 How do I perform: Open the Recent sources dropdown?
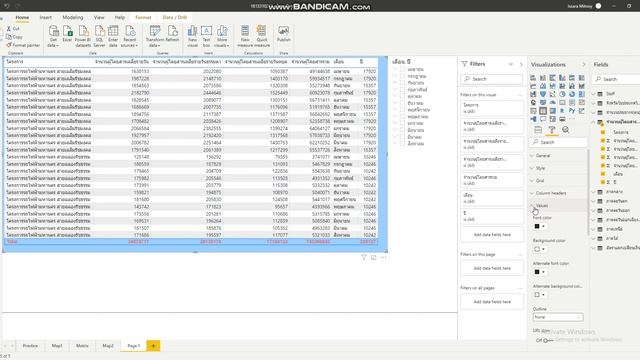129,36
